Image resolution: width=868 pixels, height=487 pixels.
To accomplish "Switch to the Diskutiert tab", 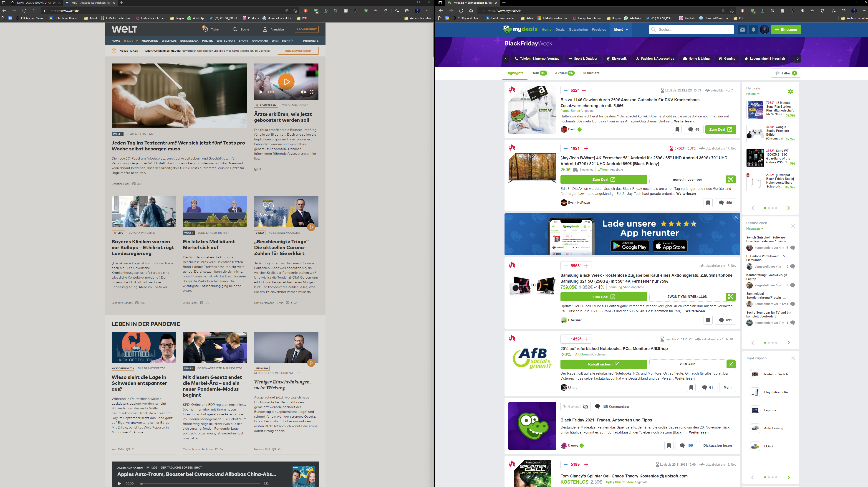I will pyautogui.click(x=590, y=73).
